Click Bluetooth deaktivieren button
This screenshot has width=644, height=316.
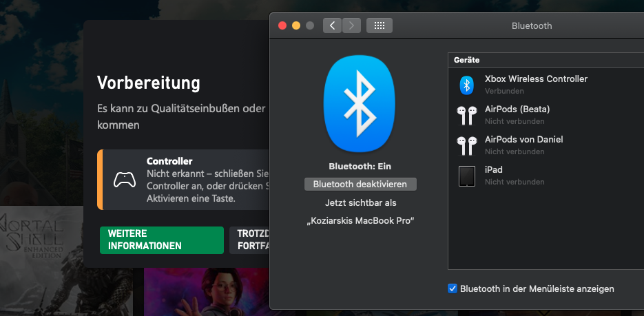[x=360, y=185]
